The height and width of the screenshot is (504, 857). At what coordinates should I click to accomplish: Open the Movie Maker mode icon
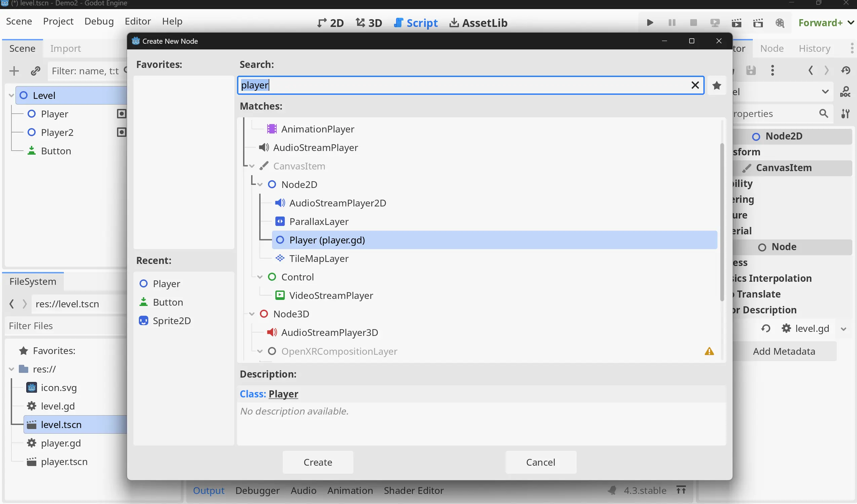pos(780,23)
